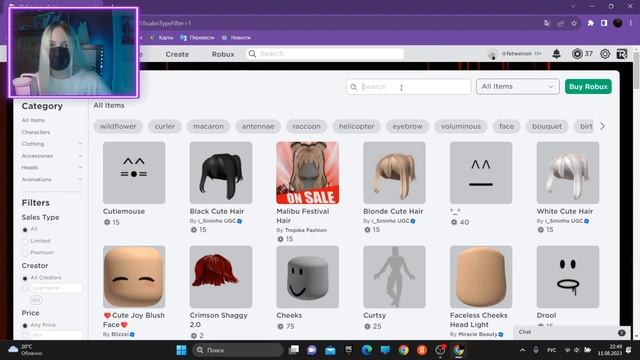The image size is (640, 360).
Task: Open Yandex browser from the taskbar
Action: tap(422, 350)
